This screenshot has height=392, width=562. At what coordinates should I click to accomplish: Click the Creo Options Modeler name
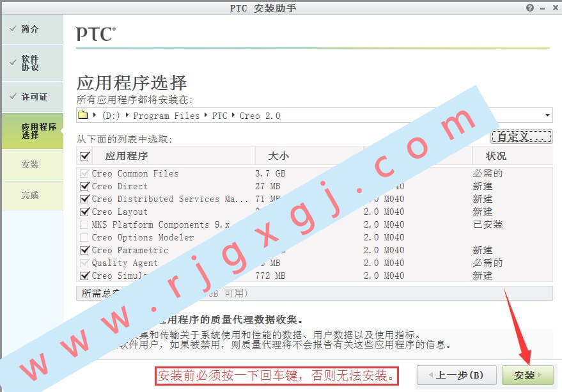click(x=143, y=237)
